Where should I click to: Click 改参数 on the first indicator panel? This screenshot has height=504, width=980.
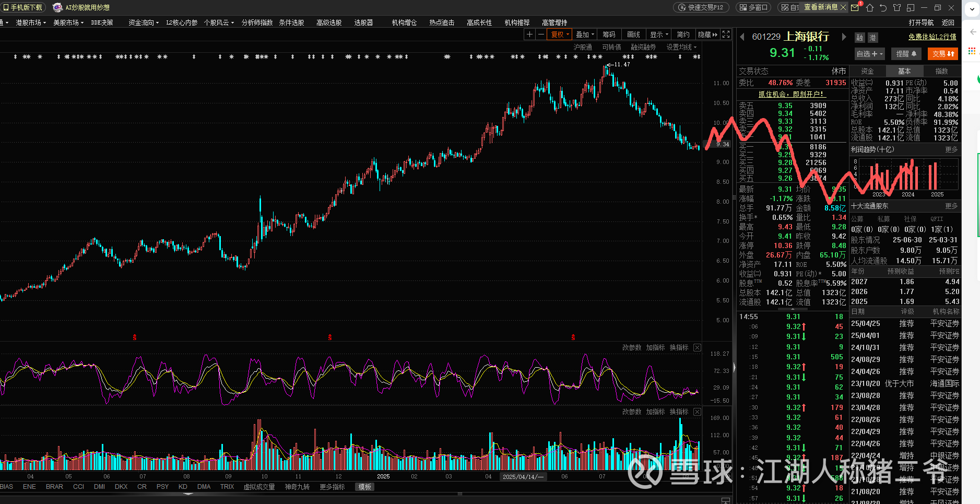point(632,347)
